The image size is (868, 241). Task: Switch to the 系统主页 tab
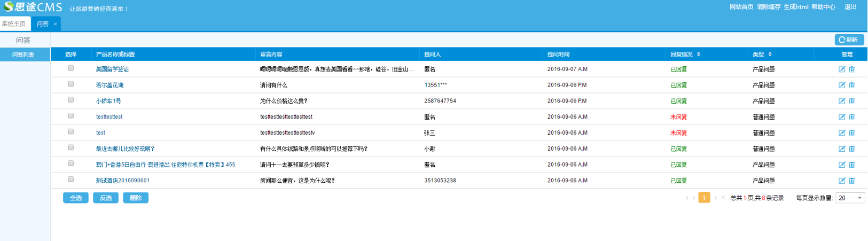[x=14, y=24]
